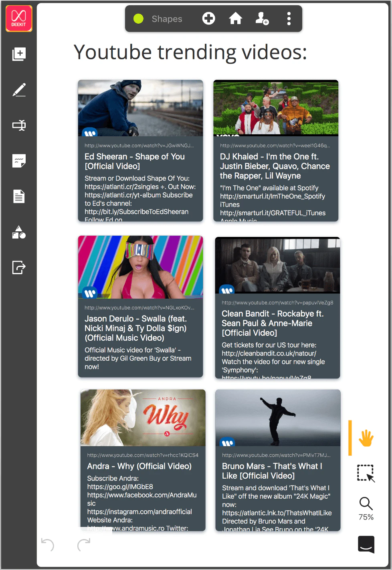Open DJ Khaled I'm the One title
Screen dimensions: 392x570
pyautogui.click(x=275, y=166)
